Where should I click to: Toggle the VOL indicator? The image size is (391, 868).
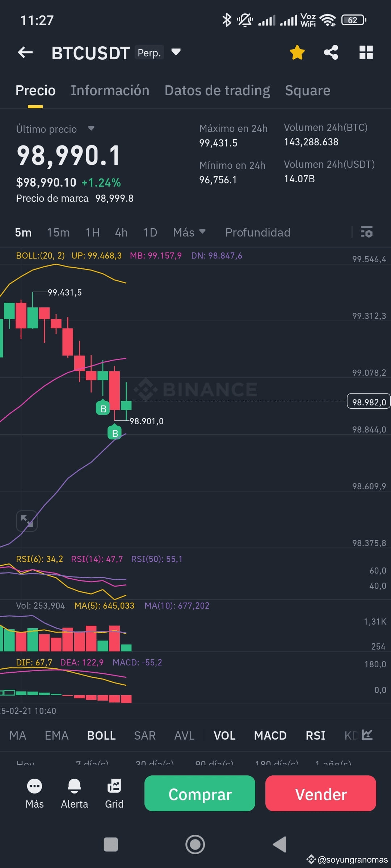point(224,736)
